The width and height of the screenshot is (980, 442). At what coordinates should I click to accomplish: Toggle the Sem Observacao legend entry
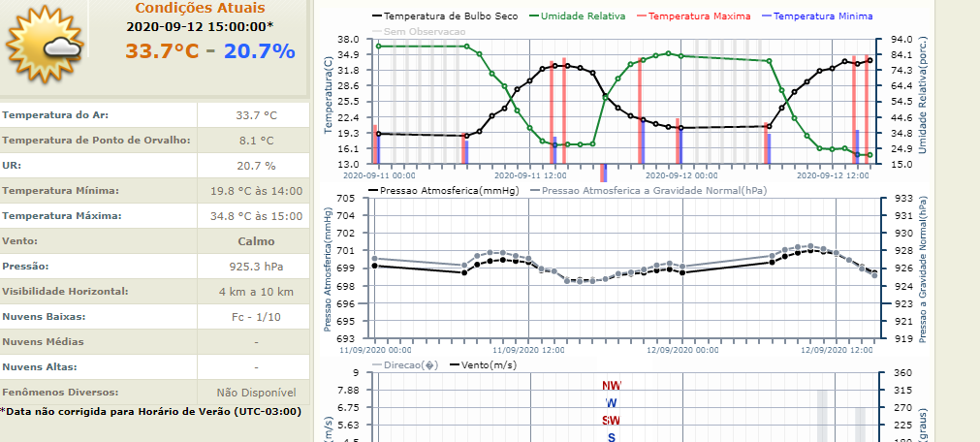coord(419,31)
